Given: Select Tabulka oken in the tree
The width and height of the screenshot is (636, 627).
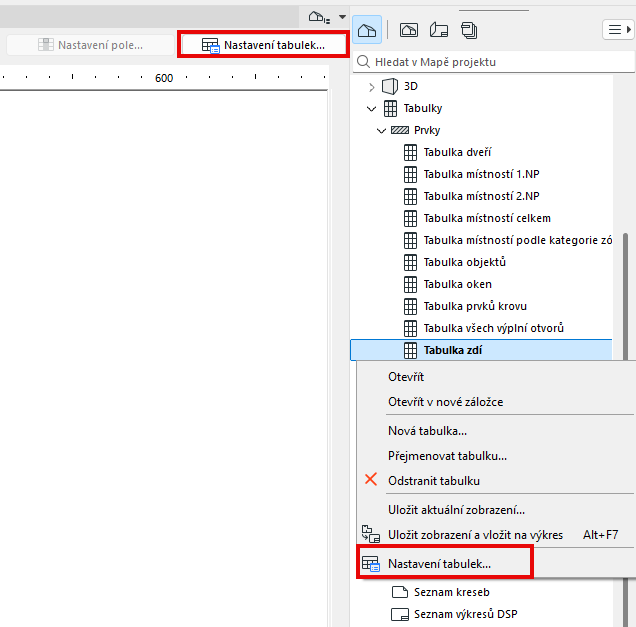Looking at the screenshot, I should click(458, 284).
